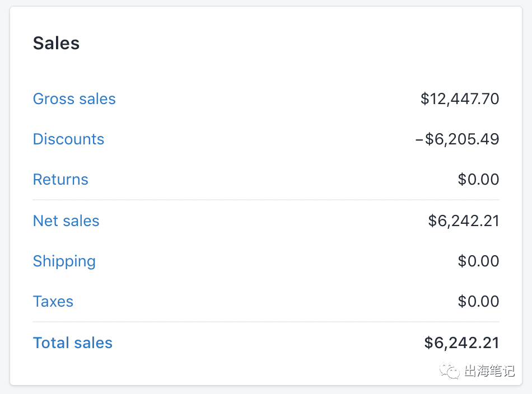Select the $6,242.21 amount beside Net sales
Screen dimensions: 532x394
464,221
